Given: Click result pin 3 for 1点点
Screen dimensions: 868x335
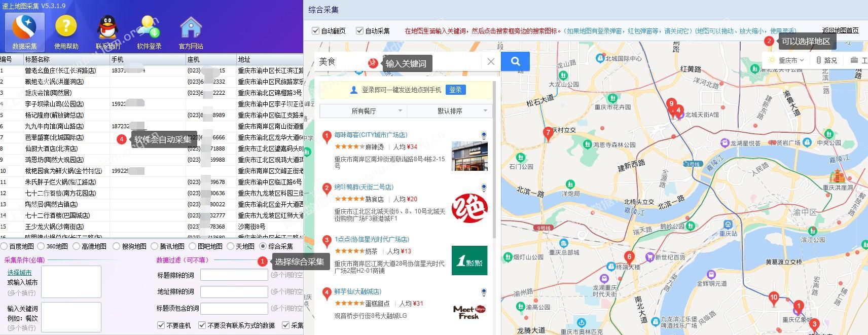Looking at the screenshot, I should 327,241.
